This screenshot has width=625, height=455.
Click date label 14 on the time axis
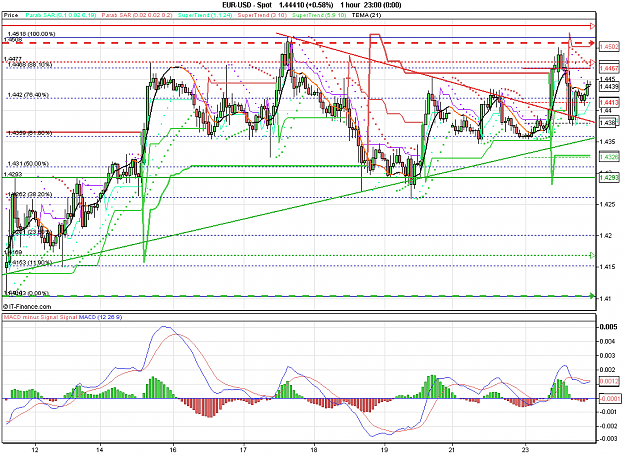(100, 449)
